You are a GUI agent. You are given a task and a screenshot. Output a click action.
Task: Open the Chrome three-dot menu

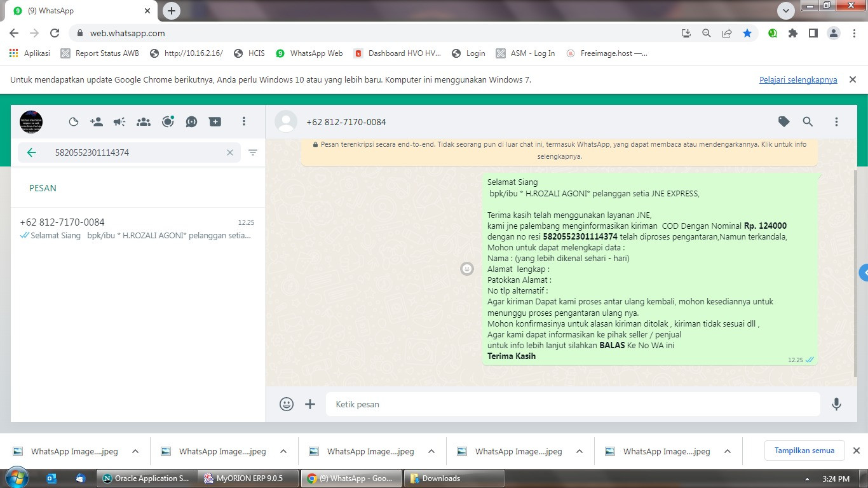[x=853, y=33]
